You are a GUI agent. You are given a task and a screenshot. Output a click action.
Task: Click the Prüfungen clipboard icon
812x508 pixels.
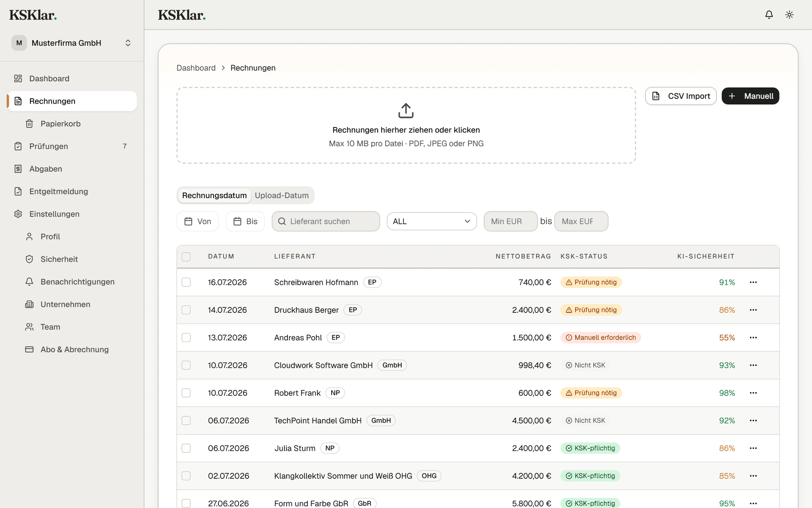(x=18, y=146)
